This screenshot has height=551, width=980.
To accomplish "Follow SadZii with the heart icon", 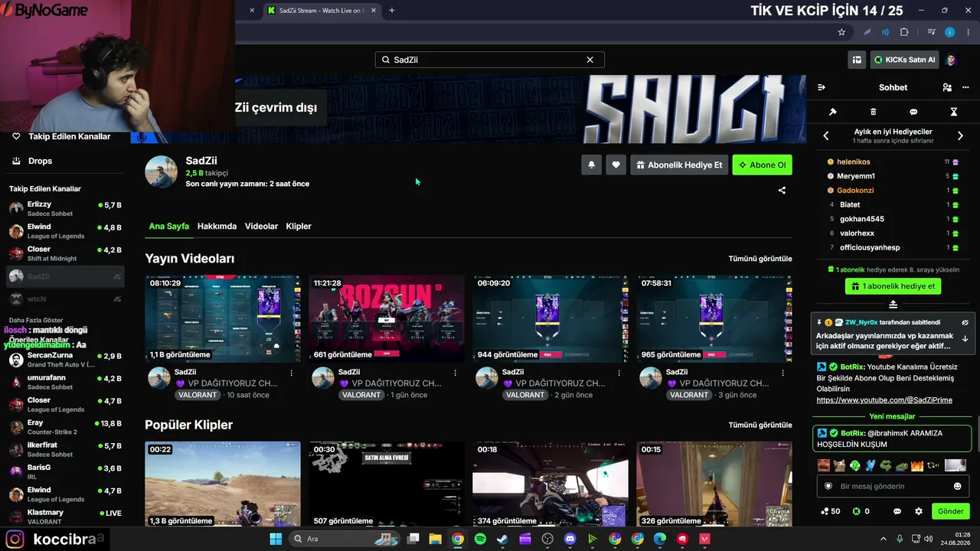I will pos(616,165).
